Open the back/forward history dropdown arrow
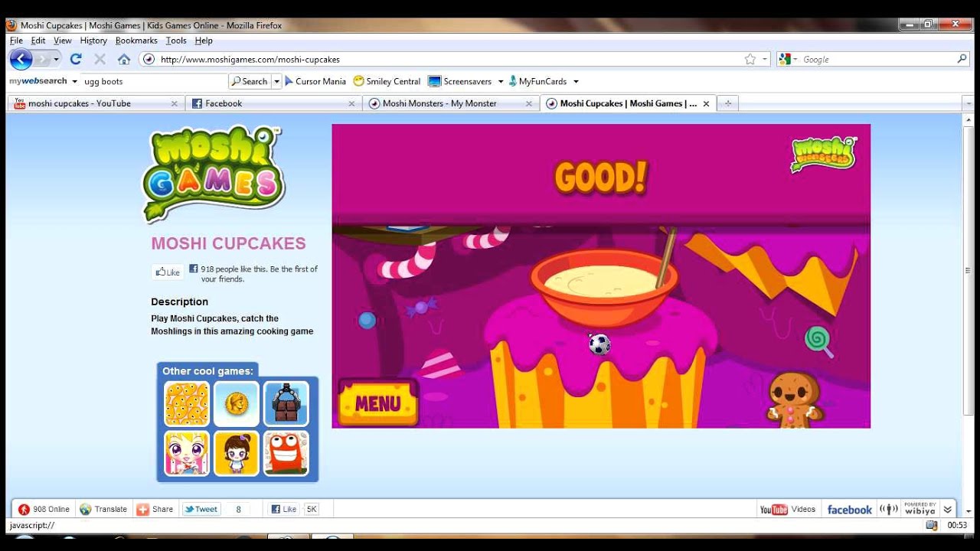The width and height of the screenshot is (980, 551). pyautogui.click(x=56, y=60)
